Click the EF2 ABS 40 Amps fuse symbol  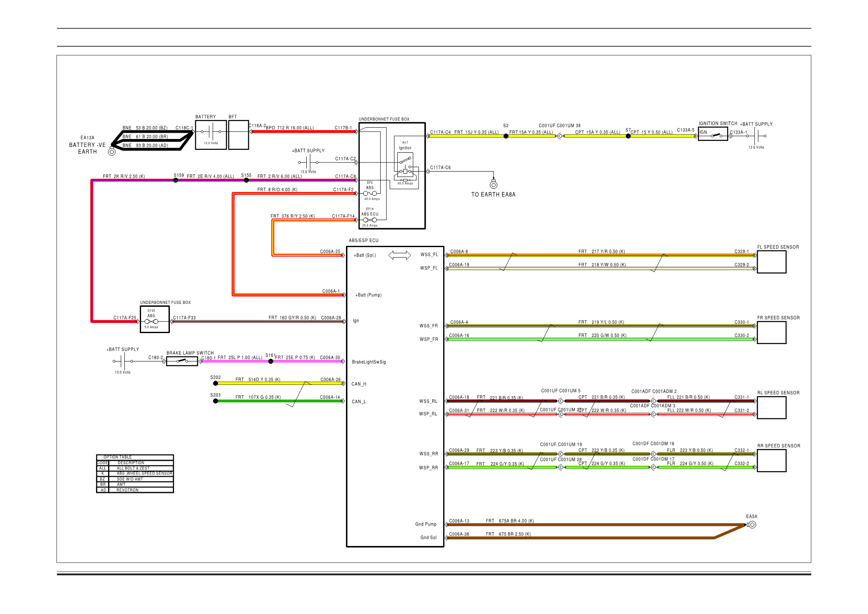pyautogui.click(x=370, y=193)
